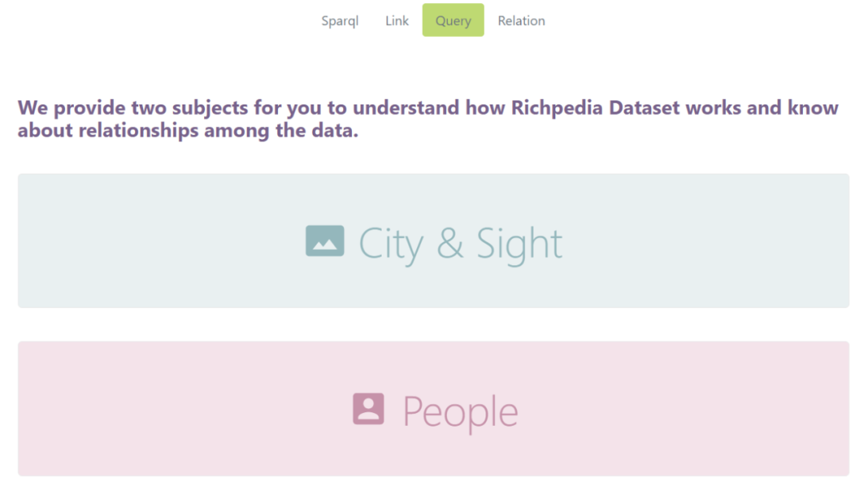Choose the mountain-image icon in blue card
Image resolution: width=868 pixels, height=495 pixels.
[325, 241]
